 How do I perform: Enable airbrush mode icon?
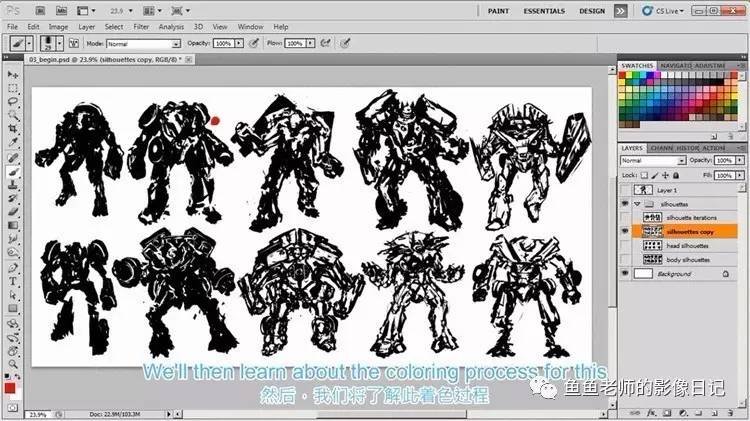[x=326, y=44]
